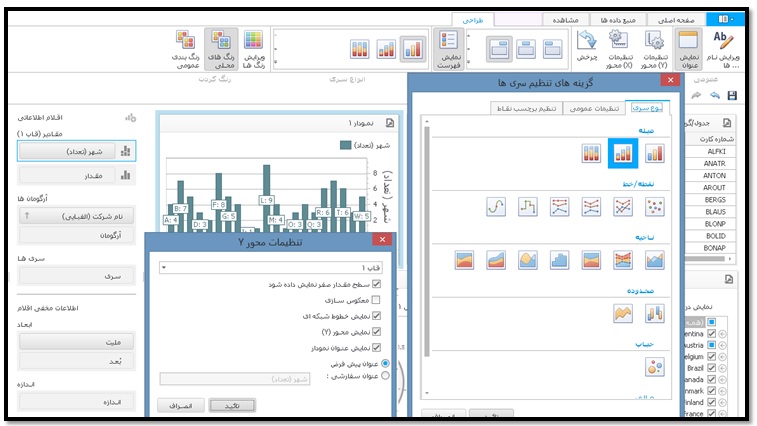Select full-stacked bar chart type in series dialog
Image resolution: width=757 pixels, height=426 pixels.
(591, 154)
